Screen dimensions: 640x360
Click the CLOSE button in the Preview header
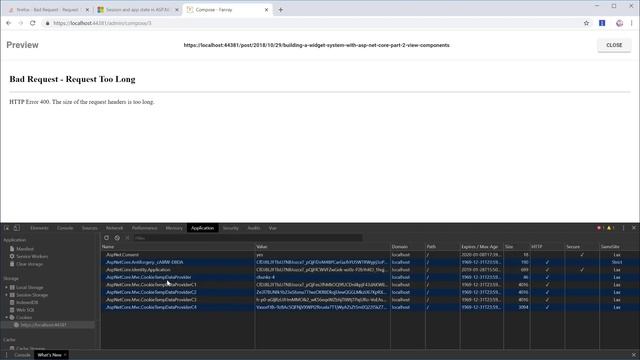614,45
